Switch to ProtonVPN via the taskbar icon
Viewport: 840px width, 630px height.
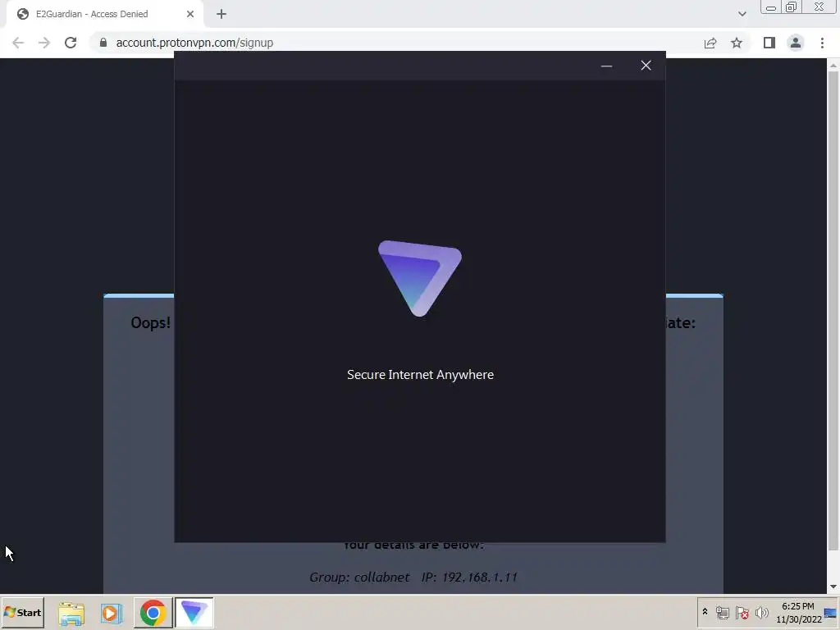tap(194, 613)
